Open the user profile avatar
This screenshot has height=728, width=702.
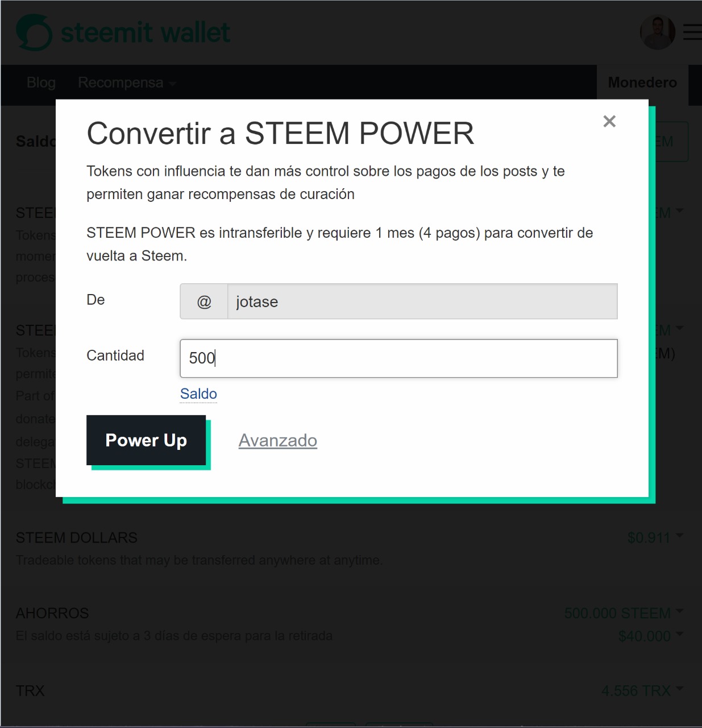(658, 32)
